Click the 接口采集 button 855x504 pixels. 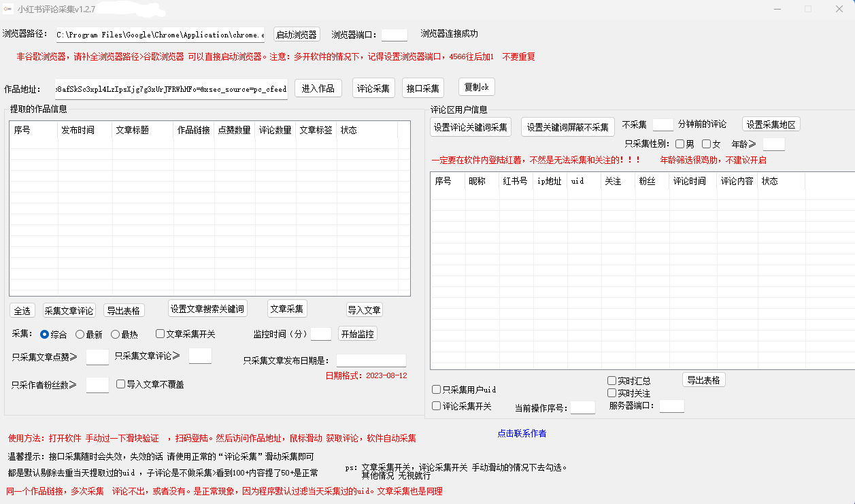tap(422, 88)
